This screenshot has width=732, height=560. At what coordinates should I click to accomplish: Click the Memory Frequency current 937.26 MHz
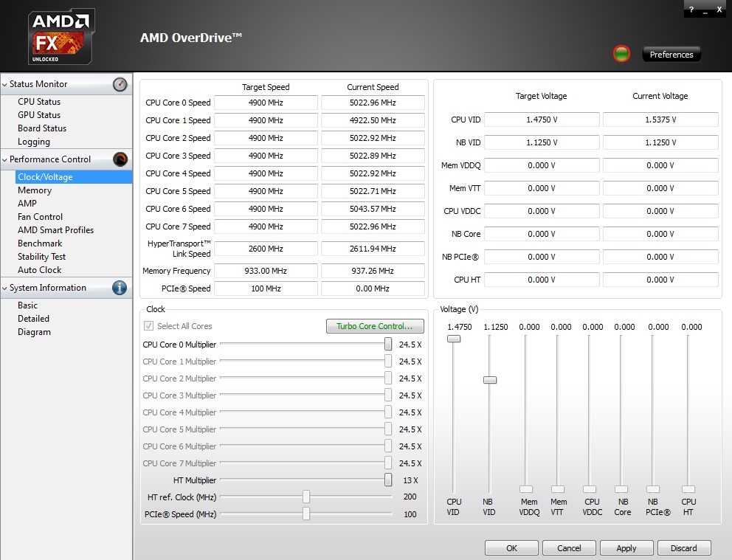[373, 271]
